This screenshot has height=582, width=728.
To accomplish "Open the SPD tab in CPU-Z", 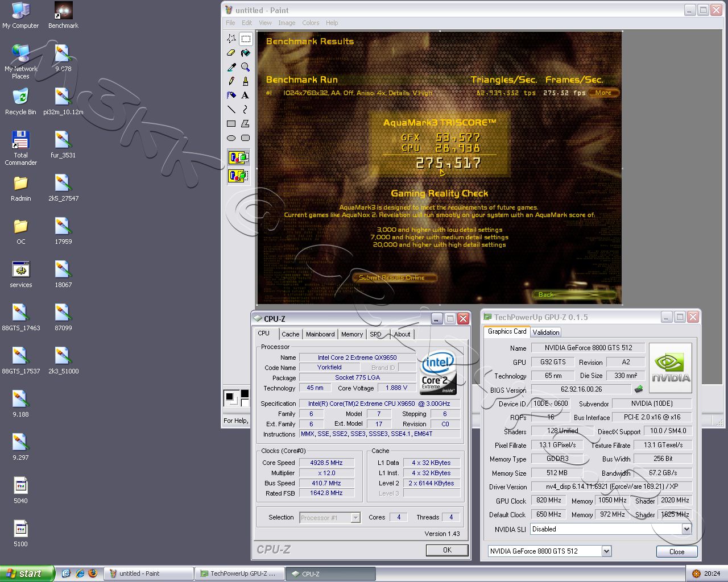I will (376, 334).
